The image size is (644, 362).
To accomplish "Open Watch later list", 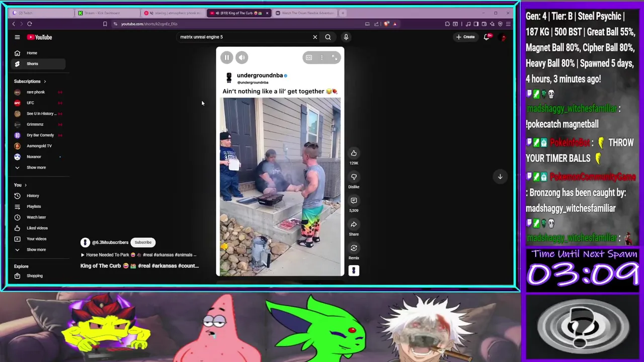I will pyautogui.click(x=38, y=217).
